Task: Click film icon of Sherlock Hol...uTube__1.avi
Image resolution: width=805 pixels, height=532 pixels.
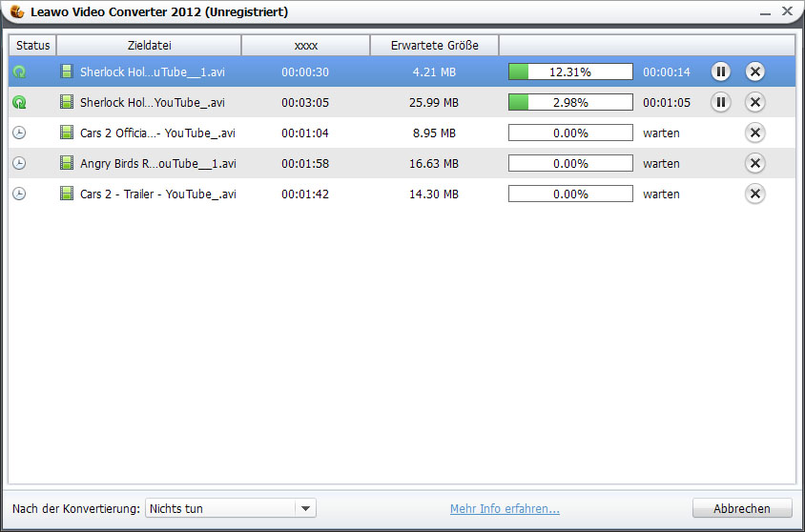Action: pyautogui.click(x=66, y=72)
